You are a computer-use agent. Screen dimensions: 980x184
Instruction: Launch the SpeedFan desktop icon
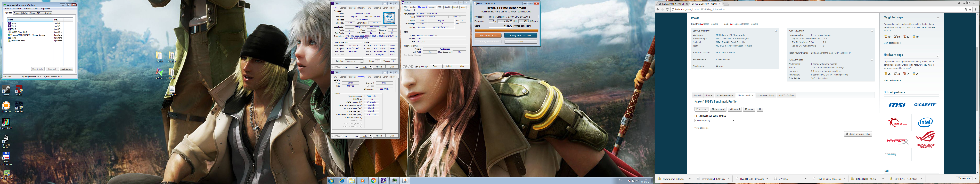[x=19, y=107]
